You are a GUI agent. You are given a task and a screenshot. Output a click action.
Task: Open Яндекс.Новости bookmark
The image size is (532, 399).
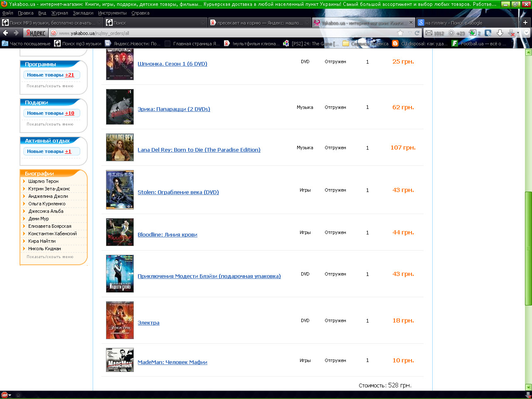click(x=133, y=43)
